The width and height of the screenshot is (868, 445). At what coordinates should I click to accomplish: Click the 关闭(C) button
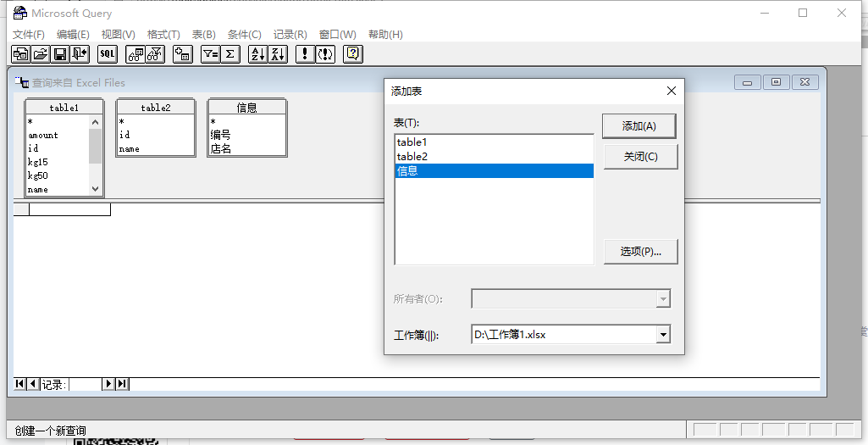coord(640,157)
